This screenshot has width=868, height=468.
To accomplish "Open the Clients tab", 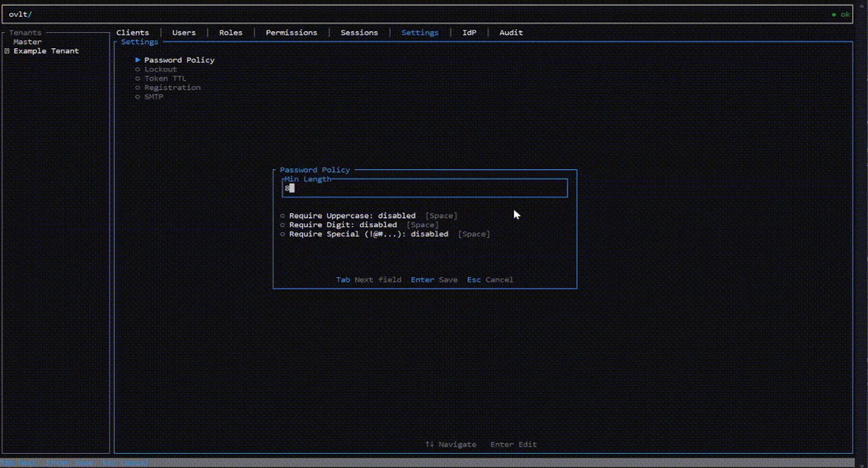I will [x=132, y=33].
